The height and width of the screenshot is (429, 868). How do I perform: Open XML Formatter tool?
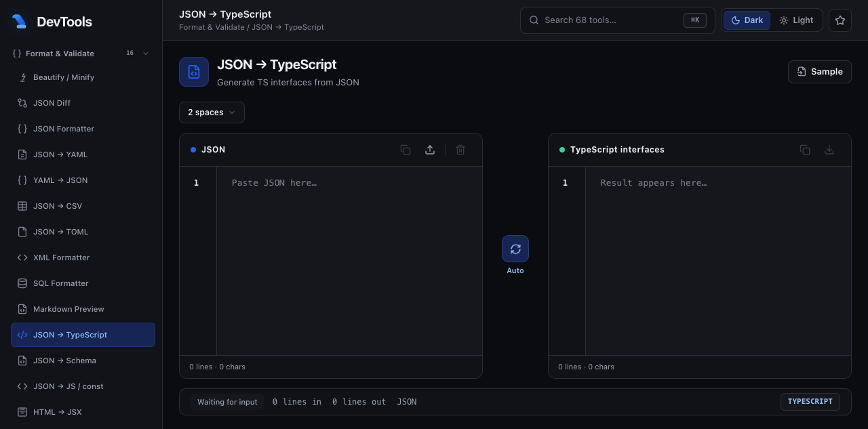[83, 258]
